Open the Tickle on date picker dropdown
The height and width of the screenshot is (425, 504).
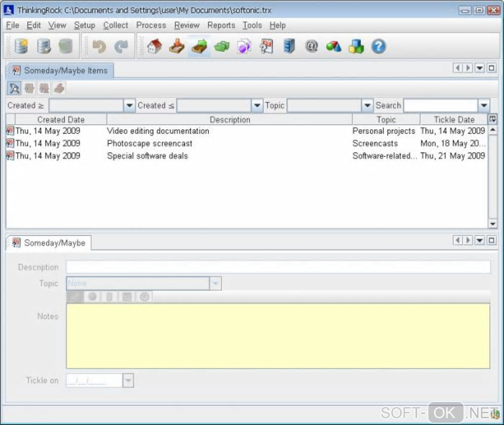tap(128, 381)
